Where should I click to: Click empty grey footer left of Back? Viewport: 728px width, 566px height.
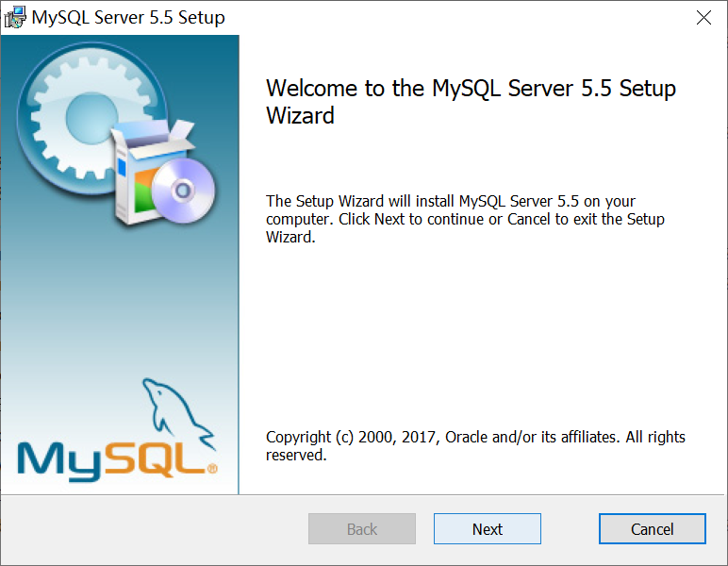[151, 529]
